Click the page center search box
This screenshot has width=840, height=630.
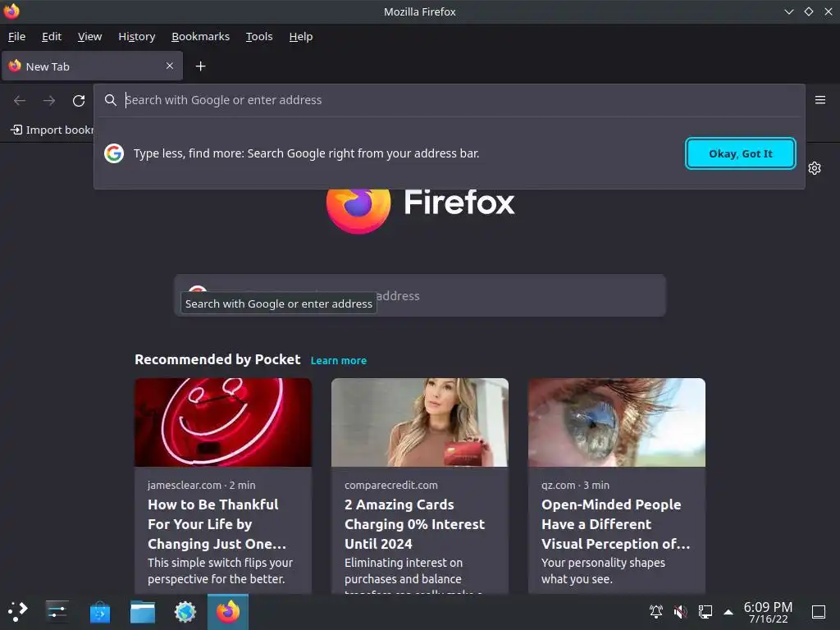420,295
